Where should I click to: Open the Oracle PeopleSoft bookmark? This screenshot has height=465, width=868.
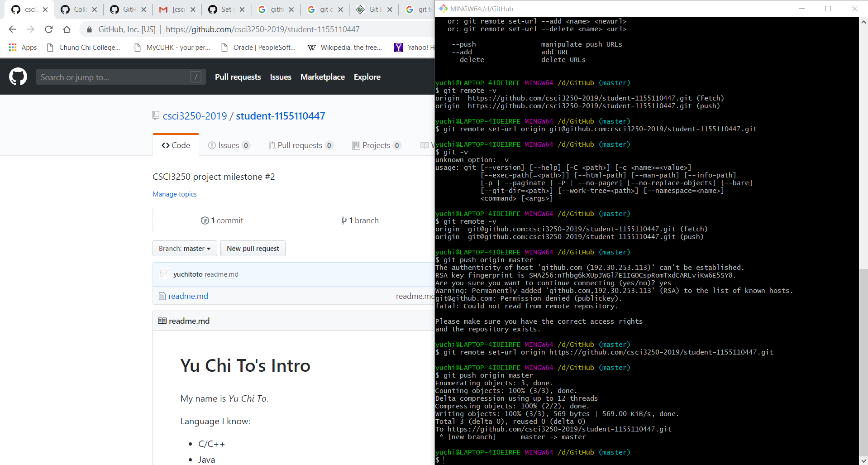(258, 48)
